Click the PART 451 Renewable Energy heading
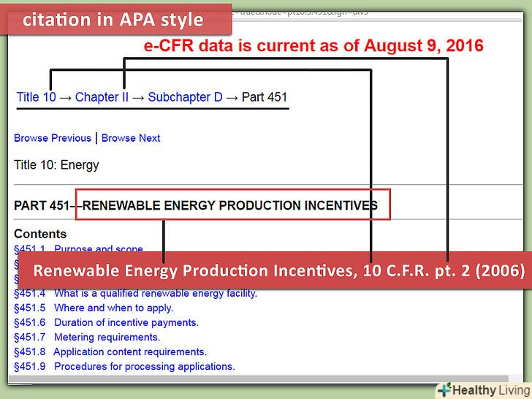This screenshot has height=399, width=532. tap(196, 205)
